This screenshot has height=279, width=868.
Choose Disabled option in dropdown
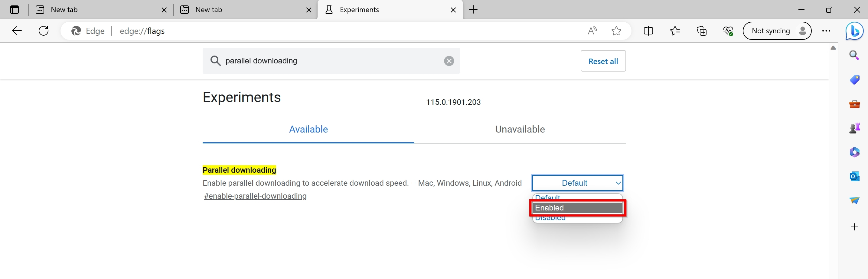click(x=578, y=219)
